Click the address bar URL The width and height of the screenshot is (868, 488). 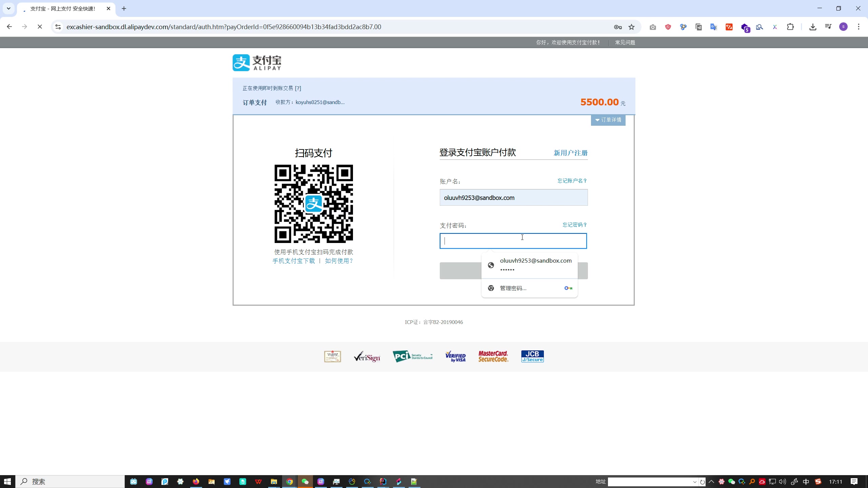224,27
